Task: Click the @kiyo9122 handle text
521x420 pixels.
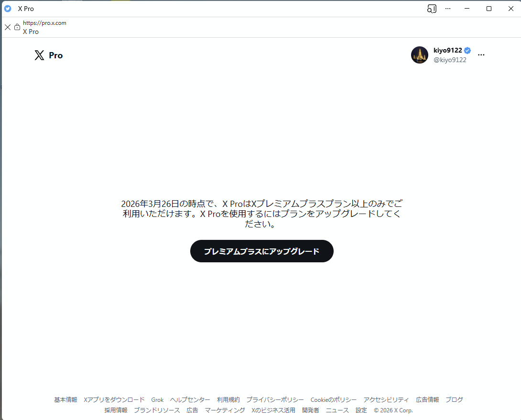Action: (x=450, y=60)
